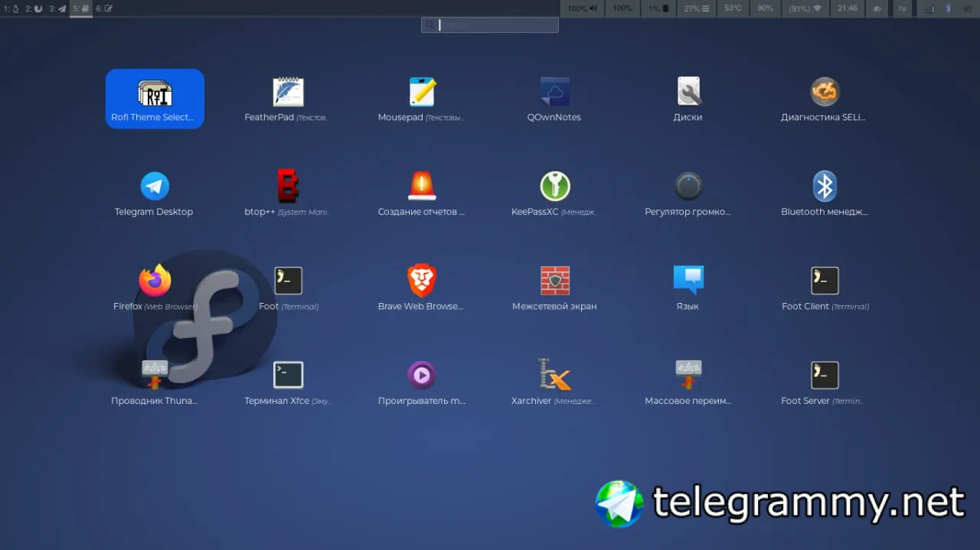Open Проигрыватель media player
The image size is (980, 550).
[421, 383]
